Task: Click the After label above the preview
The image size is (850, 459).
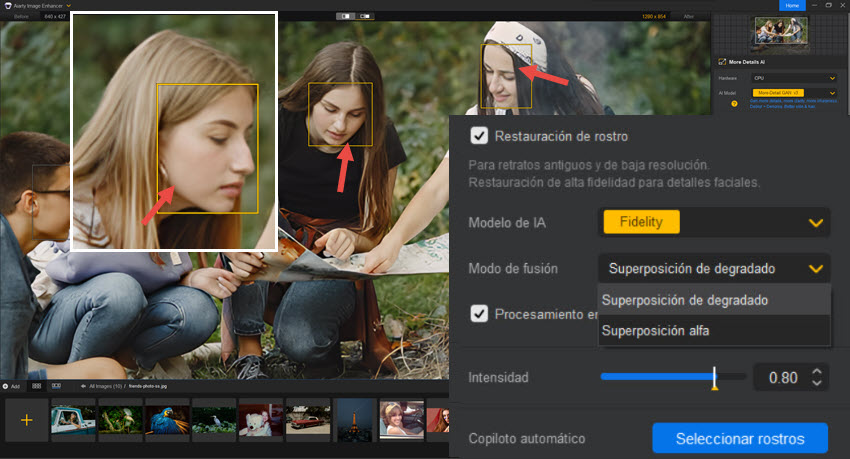Action: tap(688, 17)
